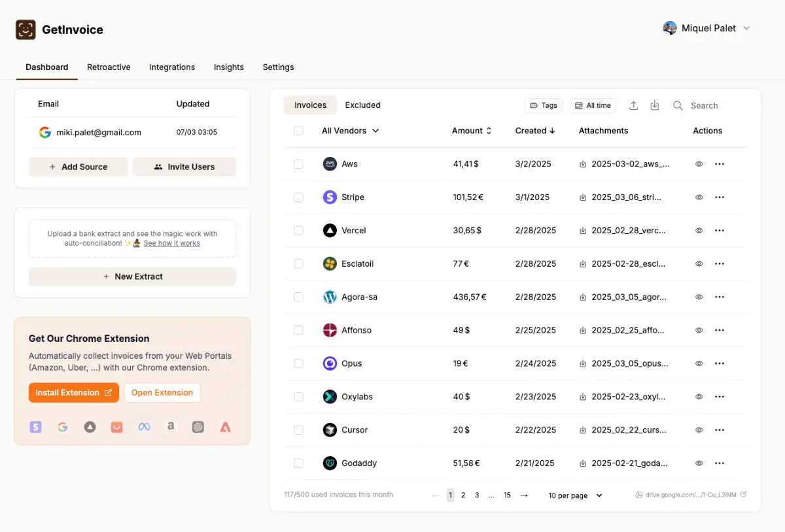
Task: Go to next page arrow in pagination
Action: click(x=524, y=495)
